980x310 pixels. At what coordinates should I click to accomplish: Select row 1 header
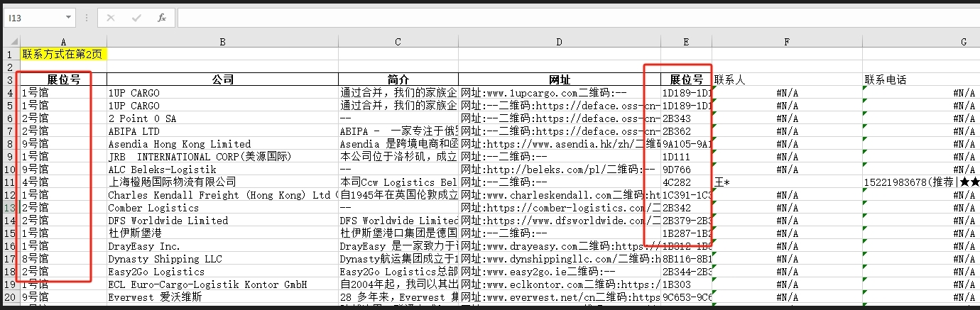[11, 54]
